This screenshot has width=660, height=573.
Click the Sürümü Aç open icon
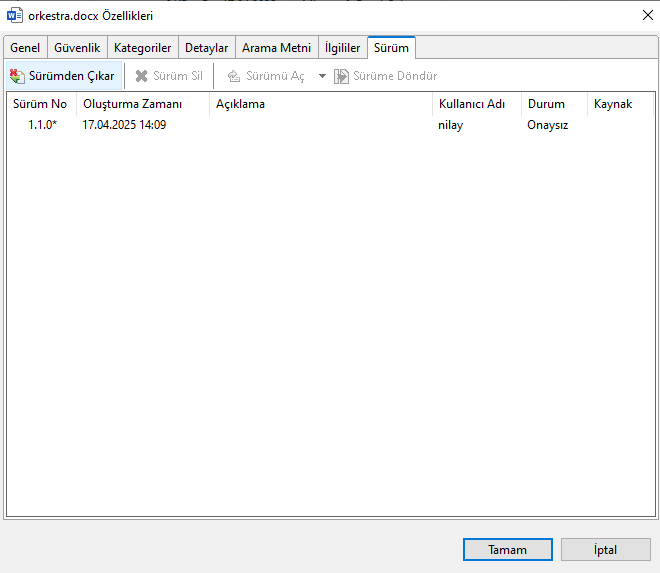[234, 76]
